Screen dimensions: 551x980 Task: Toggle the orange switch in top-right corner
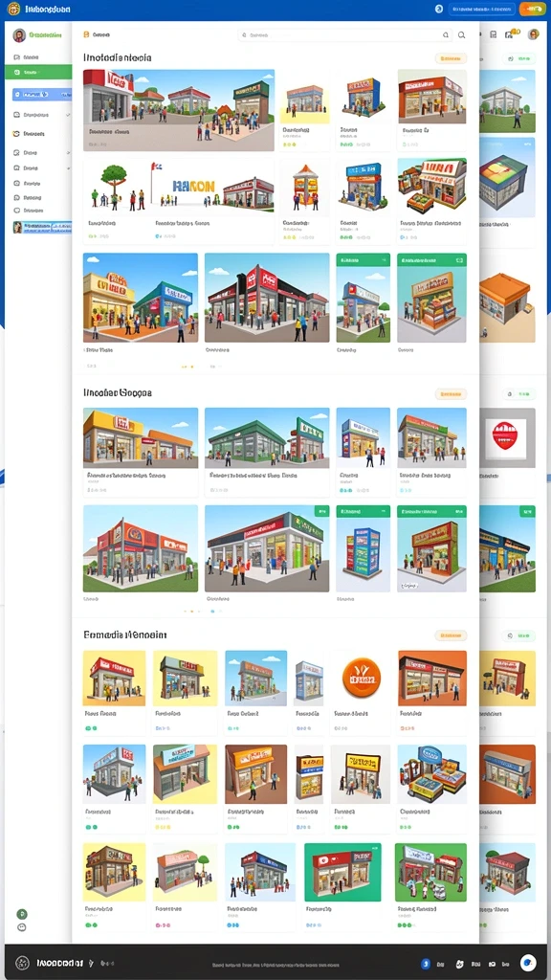tap(532, 10)
